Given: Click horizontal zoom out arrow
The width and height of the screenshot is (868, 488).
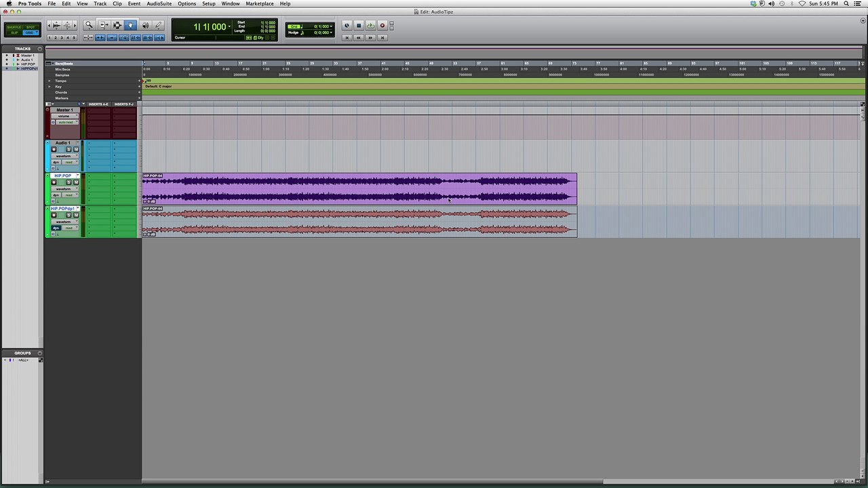Looking at the screenshot, I should 49,26.
